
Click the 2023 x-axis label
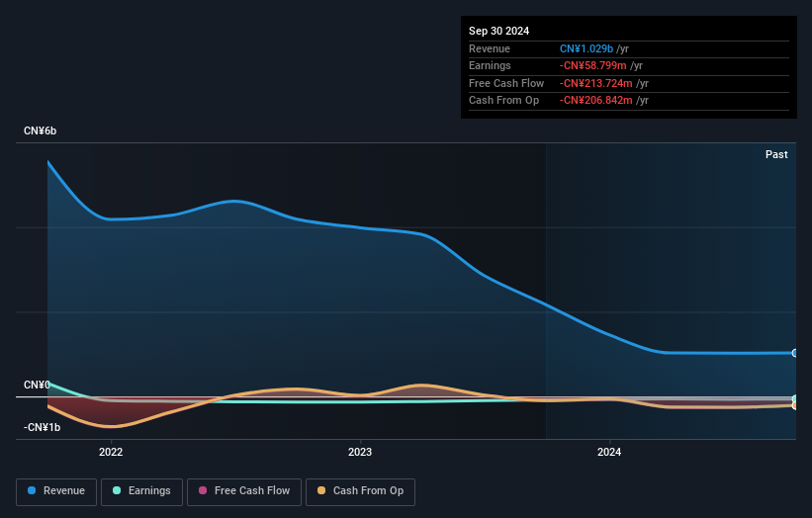tap(360, 453)
